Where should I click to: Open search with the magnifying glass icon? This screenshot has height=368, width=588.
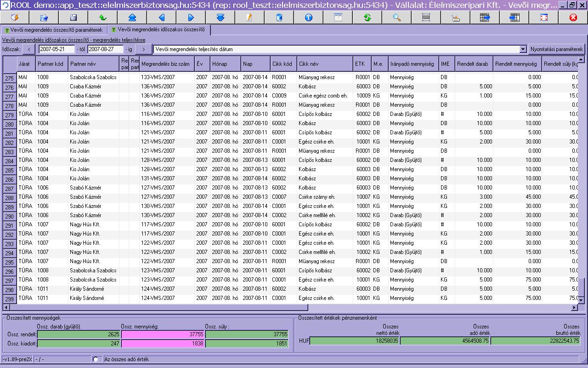click(396, 17)
